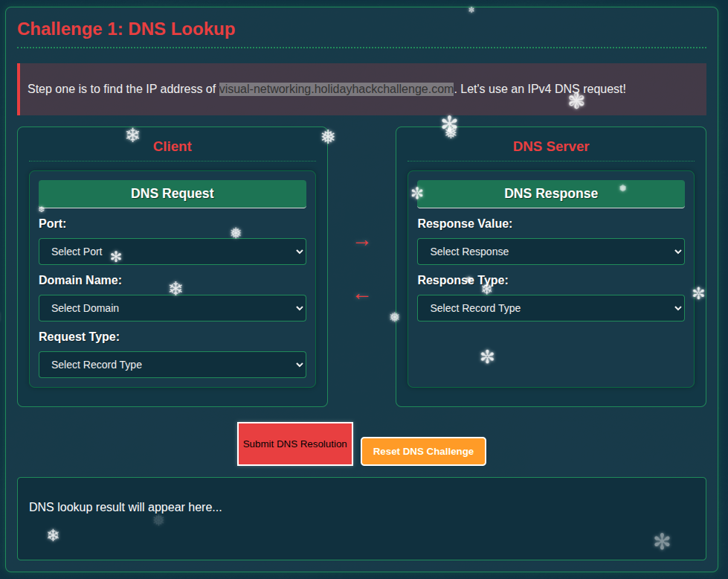Screen dimensions: 728x579
Task: Select the DNS Server panel title
Action: tap(551, 147)
